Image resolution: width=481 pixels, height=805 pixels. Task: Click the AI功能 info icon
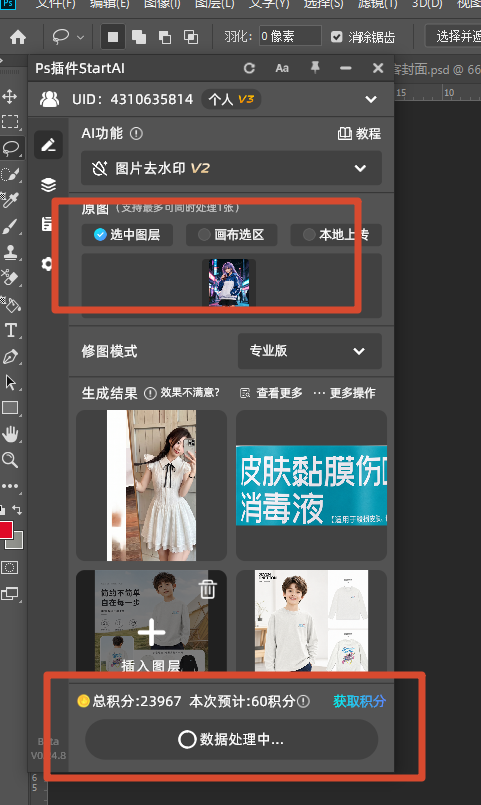point(136,134)
